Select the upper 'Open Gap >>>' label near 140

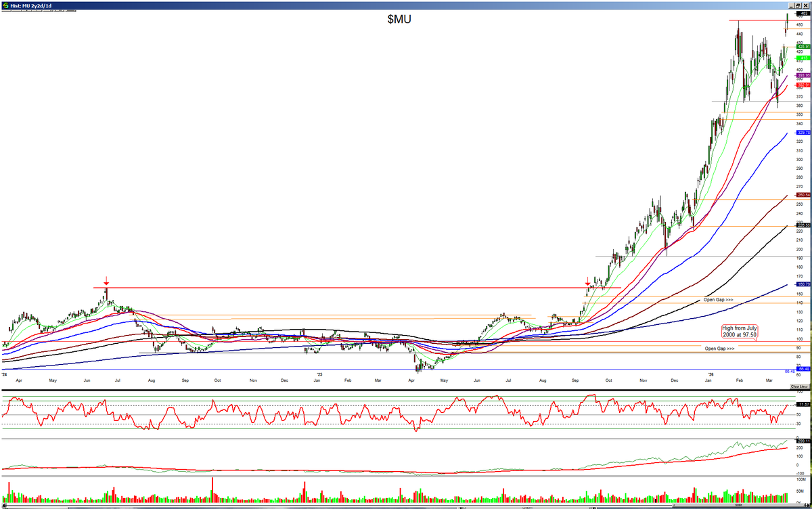pos(719,299)
